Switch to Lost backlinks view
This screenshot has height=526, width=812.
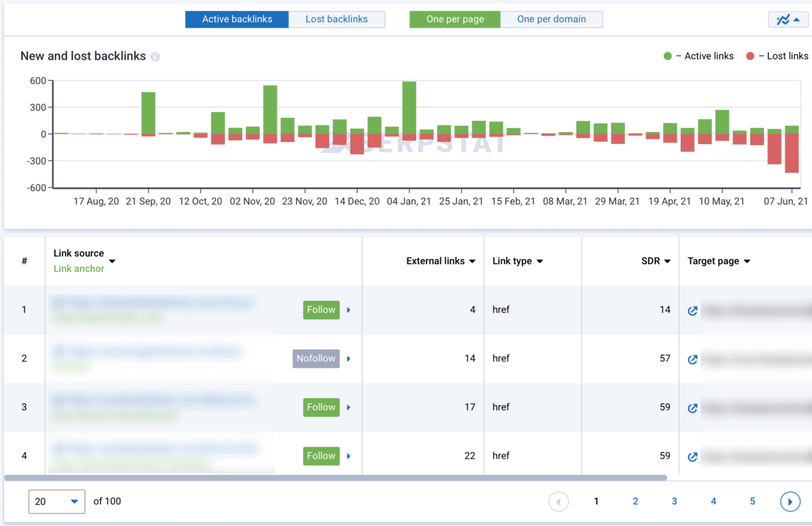tap(337, 19)
